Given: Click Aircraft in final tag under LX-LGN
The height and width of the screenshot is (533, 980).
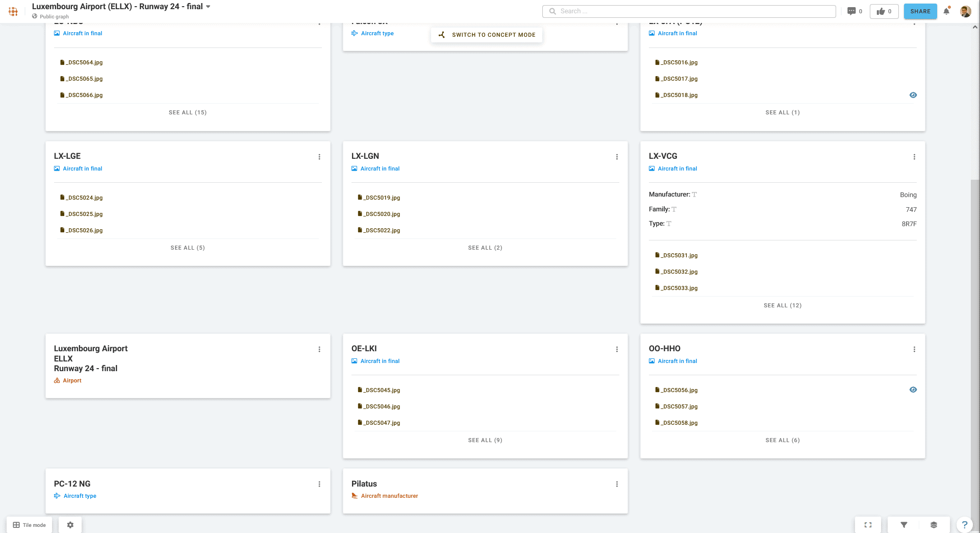Looking at the screenshot, I should (375, 168).
